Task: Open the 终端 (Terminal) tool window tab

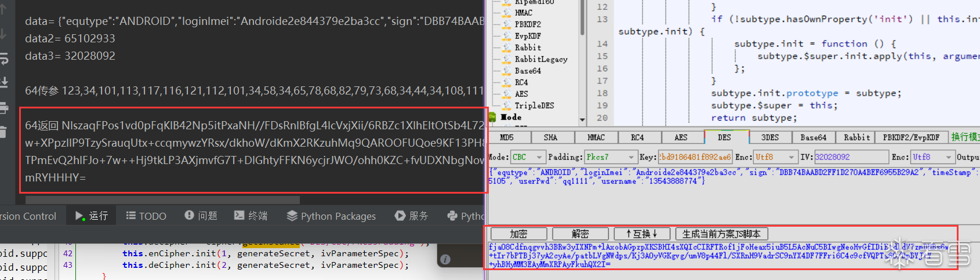Action: 251,216
